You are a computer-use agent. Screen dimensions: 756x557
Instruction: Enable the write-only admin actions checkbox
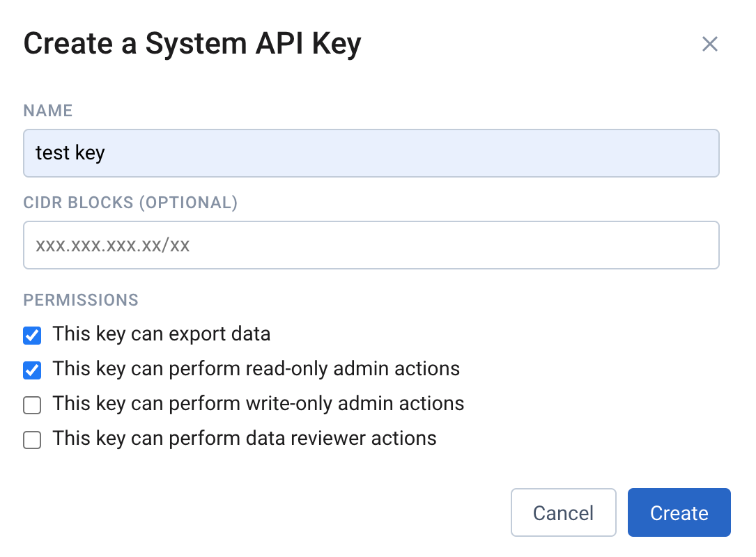point(32,405)
